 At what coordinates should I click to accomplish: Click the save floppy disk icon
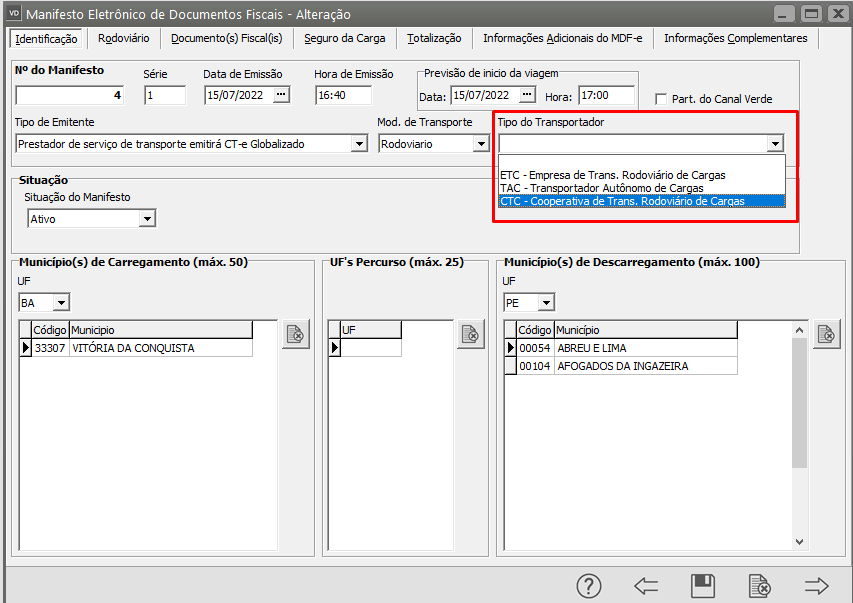coord(703,586)
